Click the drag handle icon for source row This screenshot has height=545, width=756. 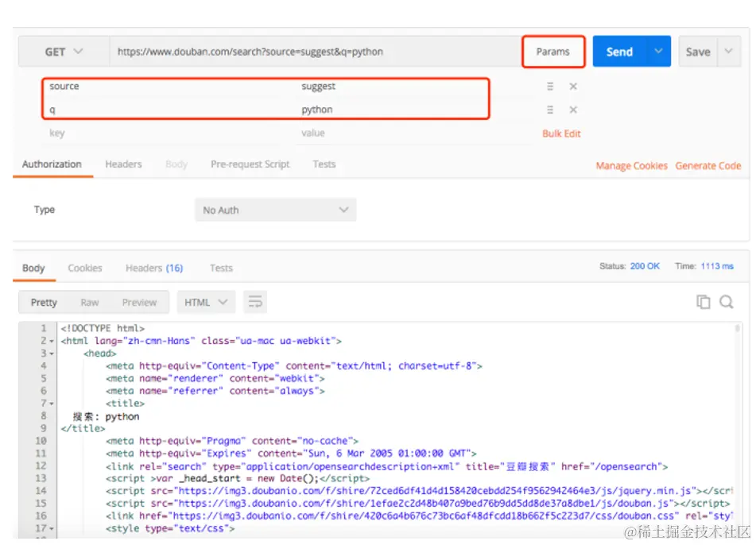pos(550,87)
